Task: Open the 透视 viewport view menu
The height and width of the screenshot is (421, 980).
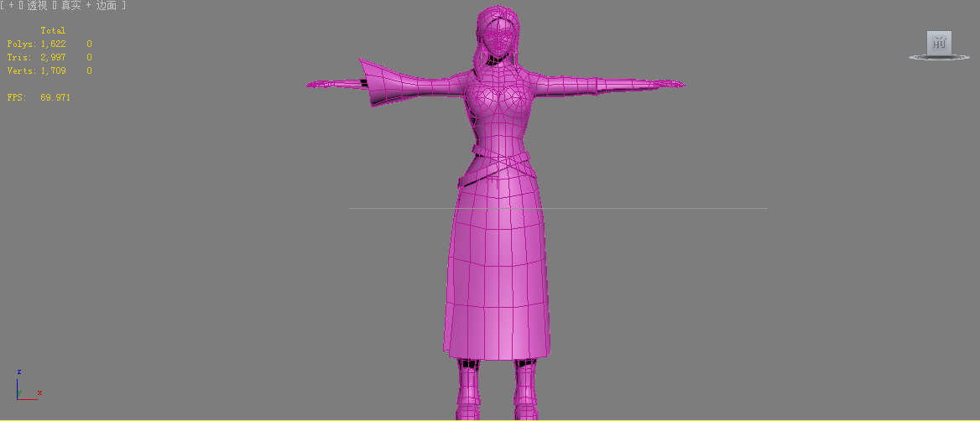Action: [37, 5]
